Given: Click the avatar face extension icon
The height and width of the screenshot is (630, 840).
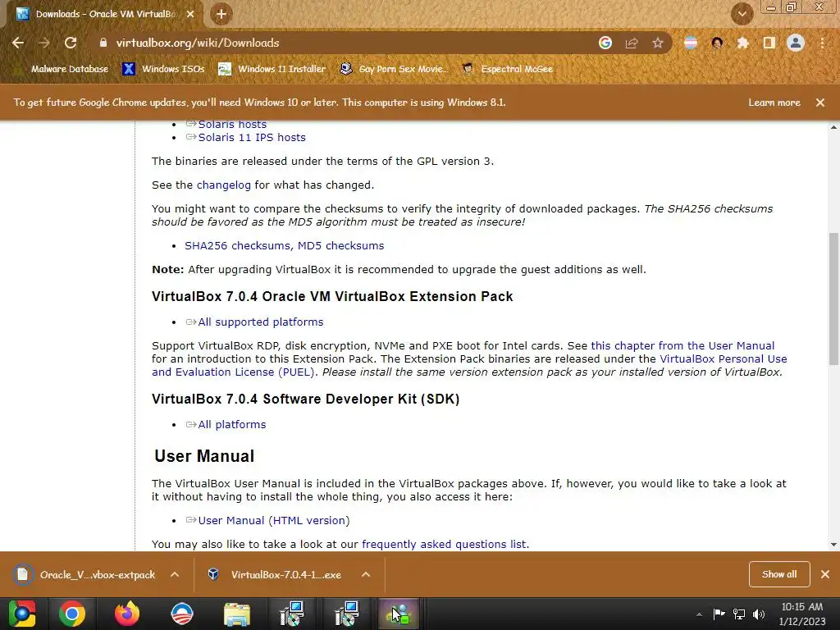Looking at the screenshot, I should [x=717, y=43].
